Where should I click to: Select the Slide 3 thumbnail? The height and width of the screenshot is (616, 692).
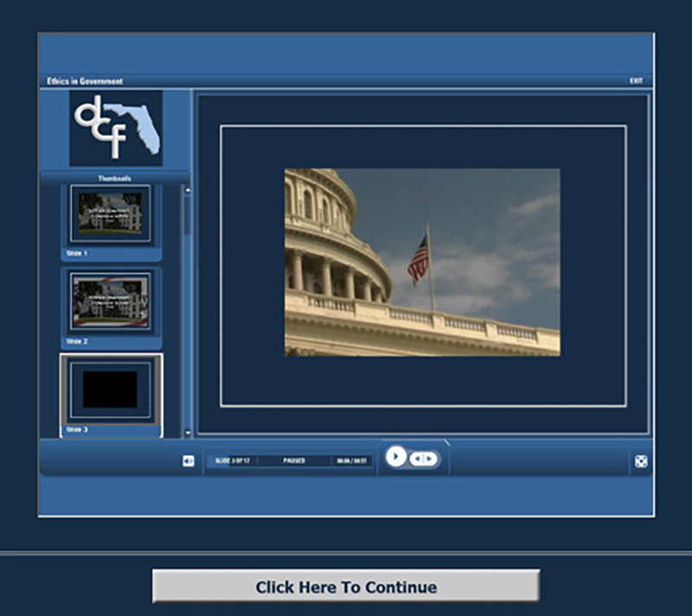coord(111,390)
